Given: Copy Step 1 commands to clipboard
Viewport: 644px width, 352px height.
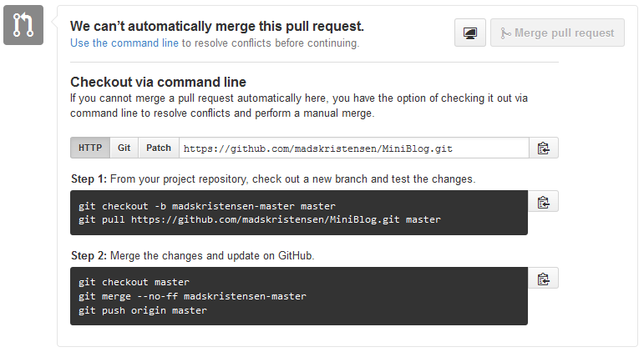Looking at the screenshot, I should tap(544, 202).
